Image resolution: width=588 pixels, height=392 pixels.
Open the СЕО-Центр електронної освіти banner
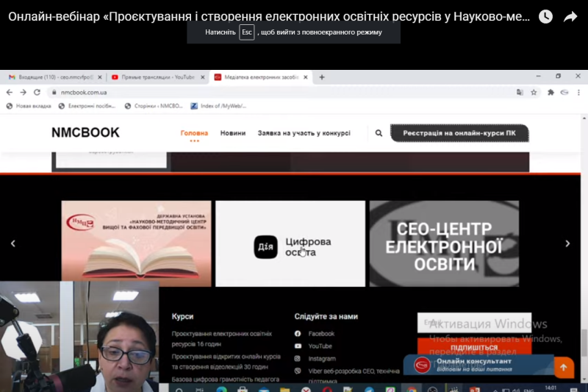click(x=445, y=243)
